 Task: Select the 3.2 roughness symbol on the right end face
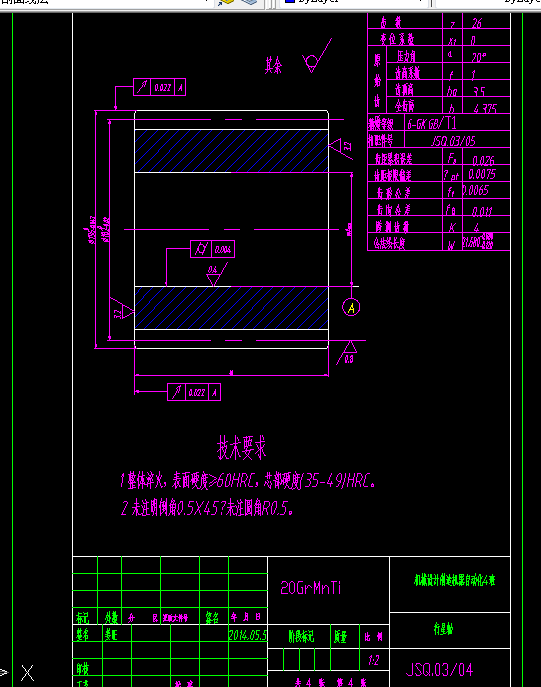click(x=342, y=148)
